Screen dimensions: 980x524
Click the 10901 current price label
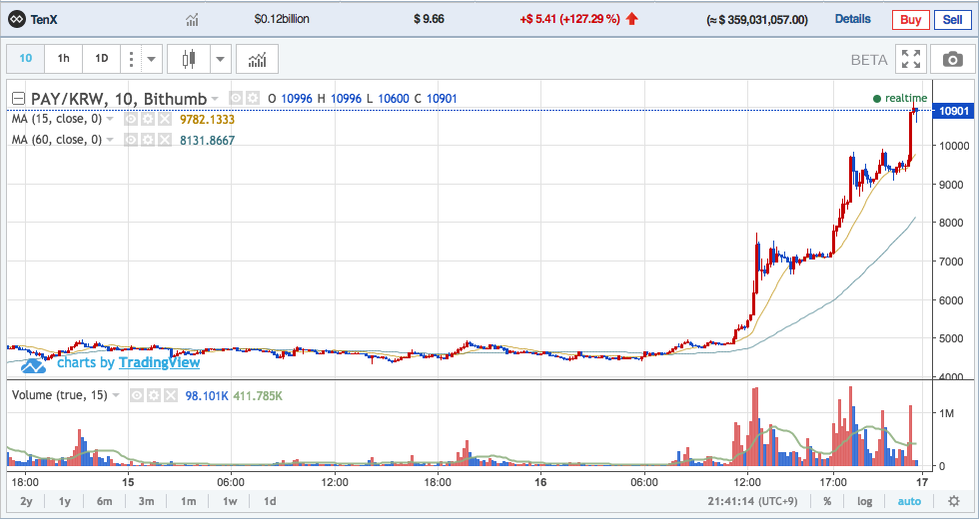click(x=954, y=111)
